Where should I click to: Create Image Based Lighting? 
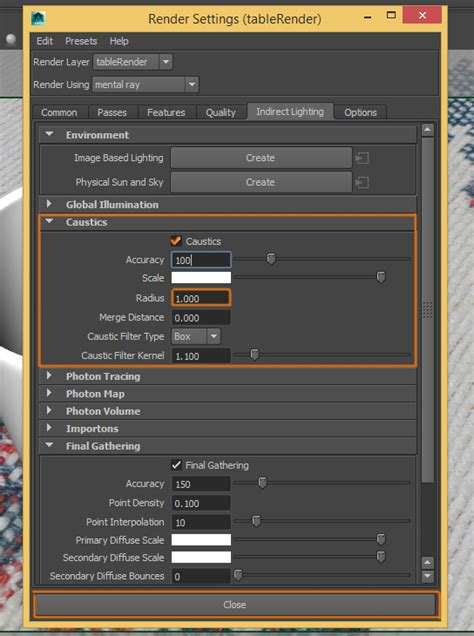[261, 158]
